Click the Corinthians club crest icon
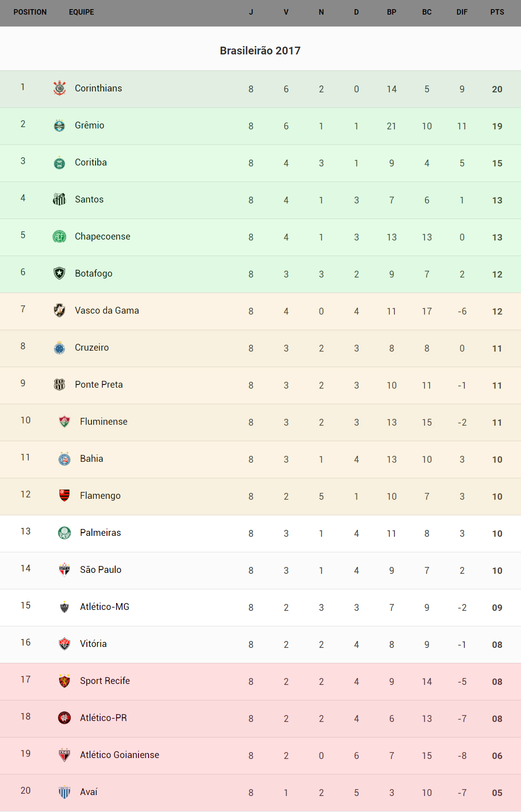Image resolution: width=521 pixels, height=812 pixels. [x=59, y=88]
